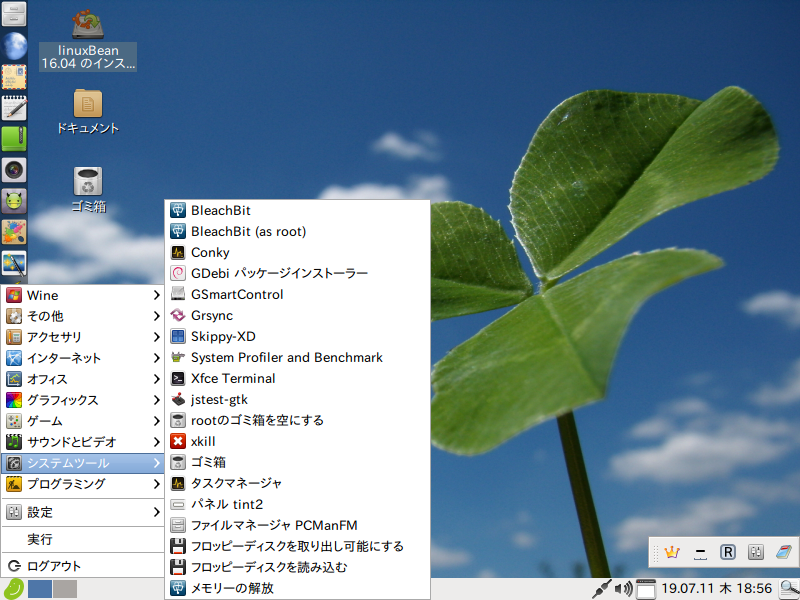Click the crown icon in the floating toolbar
This screenshot has height=600, width=800.
pos(672,552)
